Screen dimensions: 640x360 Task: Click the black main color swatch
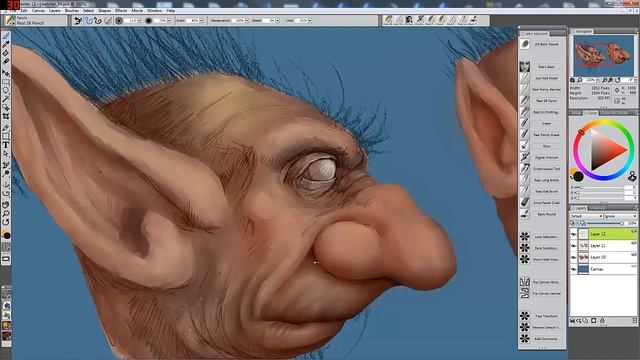[578, 177]
